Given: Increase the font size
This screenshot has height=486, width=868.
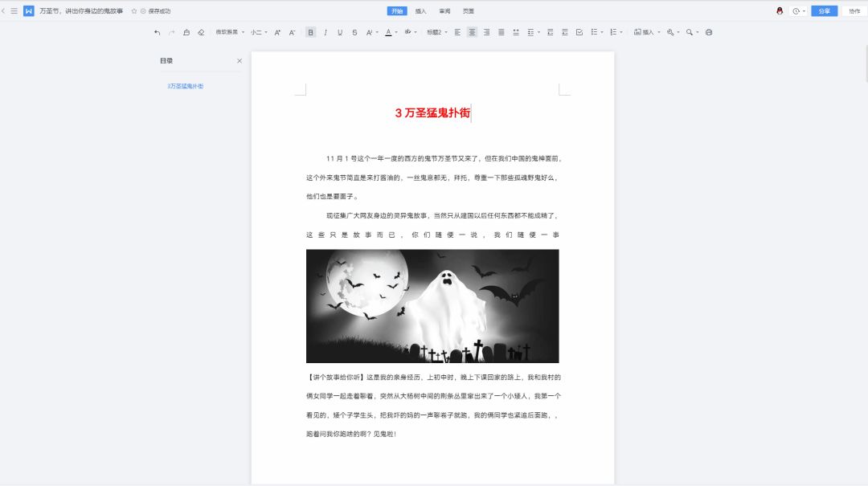Looking at the screenshot, I should pyautogui.click(x=277, y=32).
